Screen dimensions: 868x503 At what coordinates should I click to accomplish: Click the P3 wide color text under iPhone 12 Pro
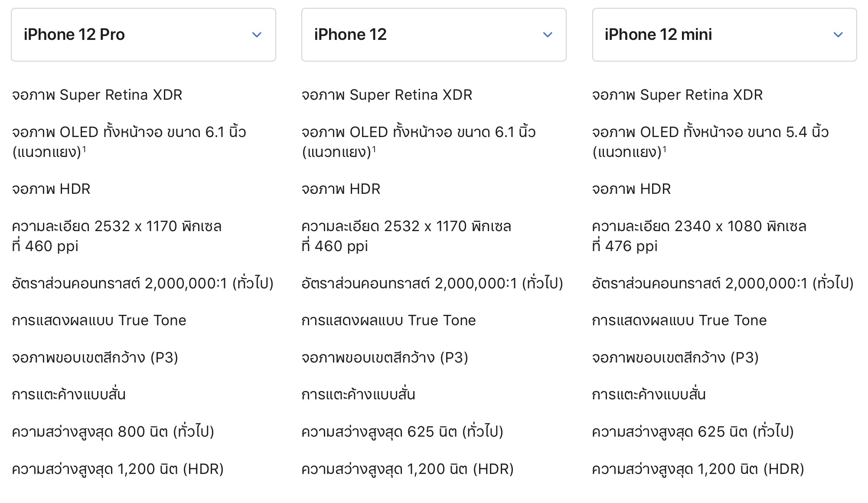pyautogui.click(x=95, y=358)
